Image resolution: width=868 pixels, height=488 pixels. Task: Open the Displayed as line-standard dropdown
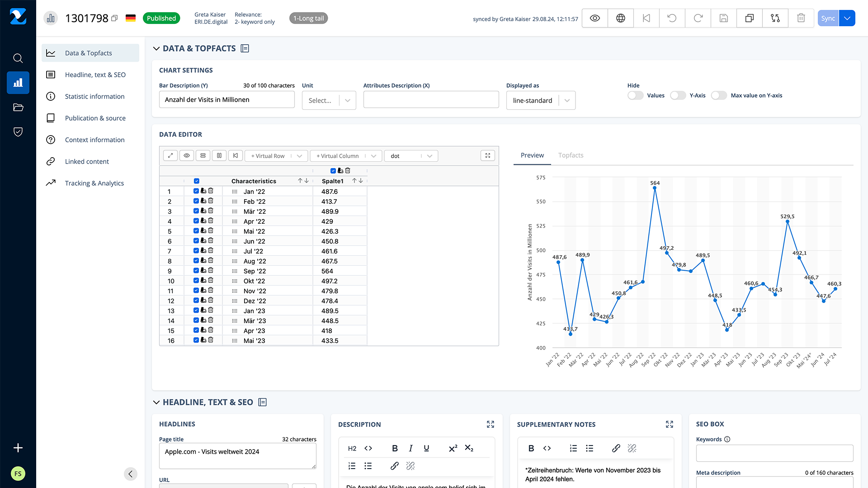tap(541, 100)
